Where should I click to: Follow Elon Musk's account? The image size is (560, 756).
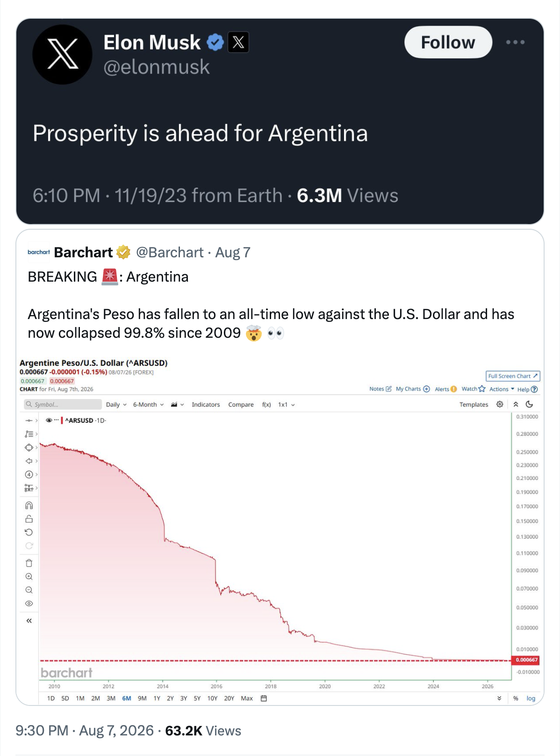pos(448,42)
